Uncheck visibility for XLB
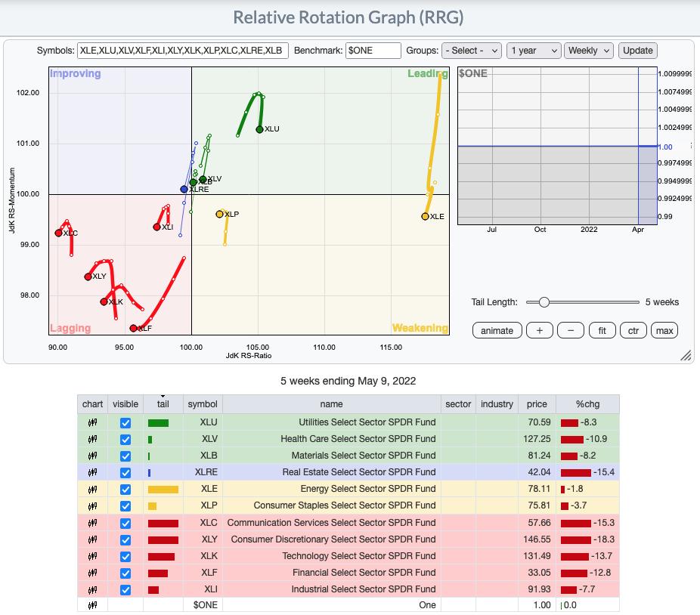 (125, 456)
